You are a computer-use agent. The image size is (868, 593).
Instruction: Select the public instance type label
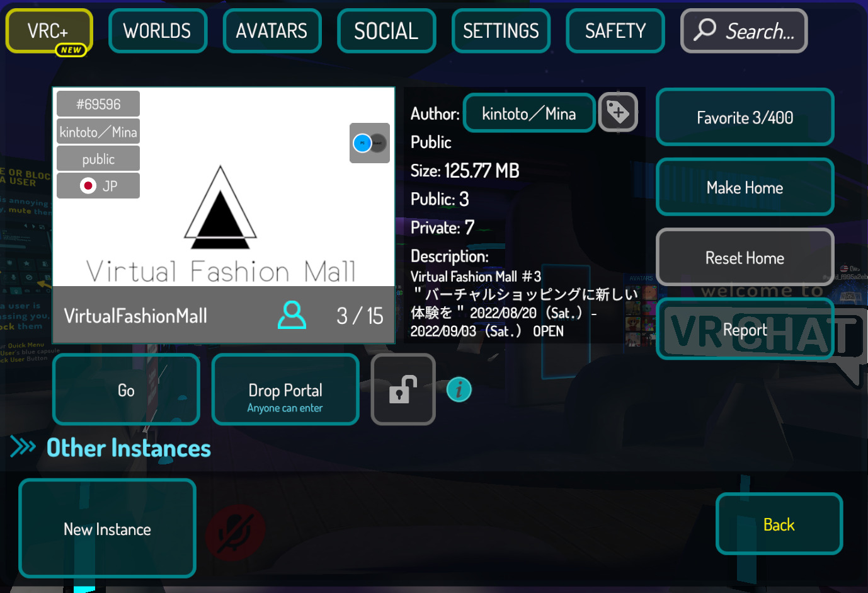coord(98,158)
